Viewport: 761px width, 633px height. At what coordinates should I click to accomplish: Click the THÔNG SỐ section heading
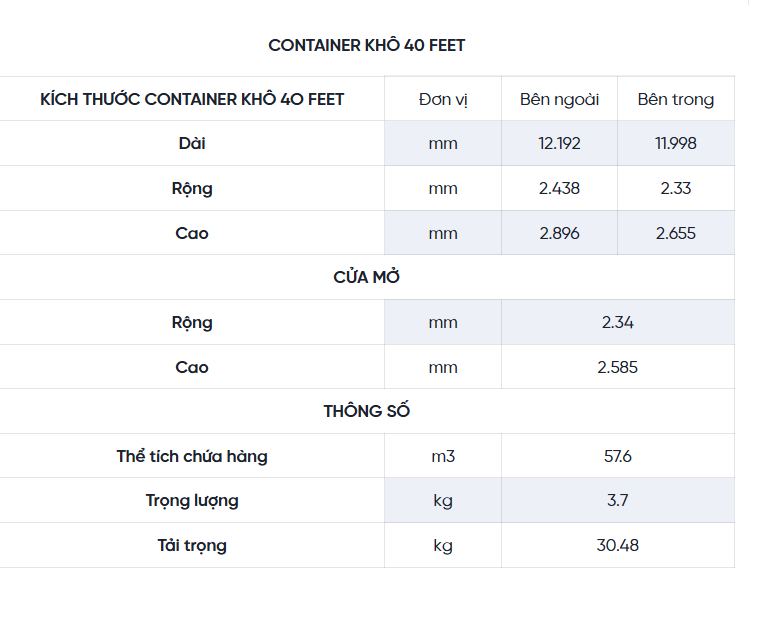(367, 411)
